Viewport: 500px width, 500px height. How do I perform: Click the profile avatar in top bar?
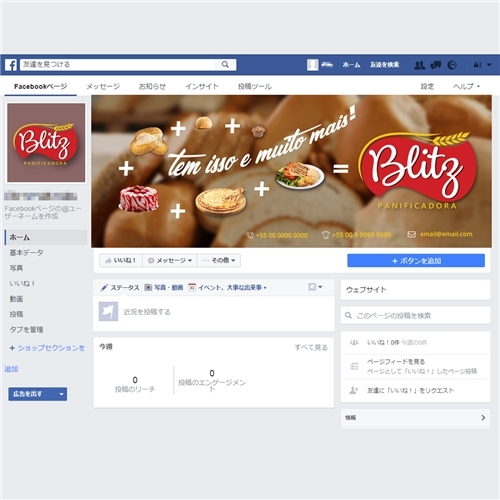coord(313,65)
